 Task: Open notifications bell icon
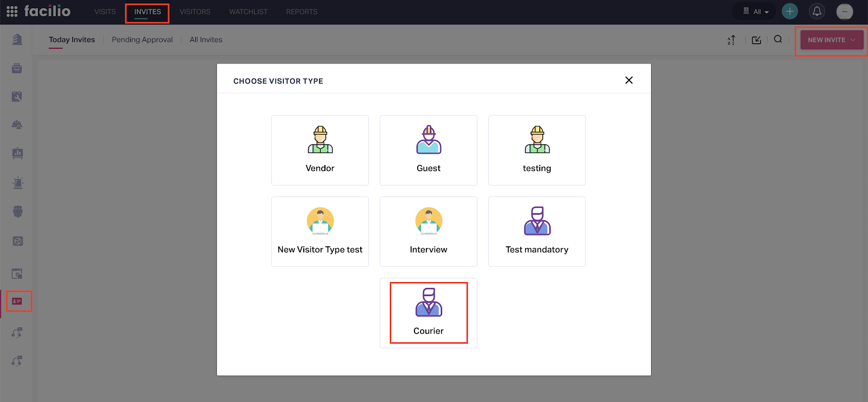pyautogui.click(x=817, y=11)
